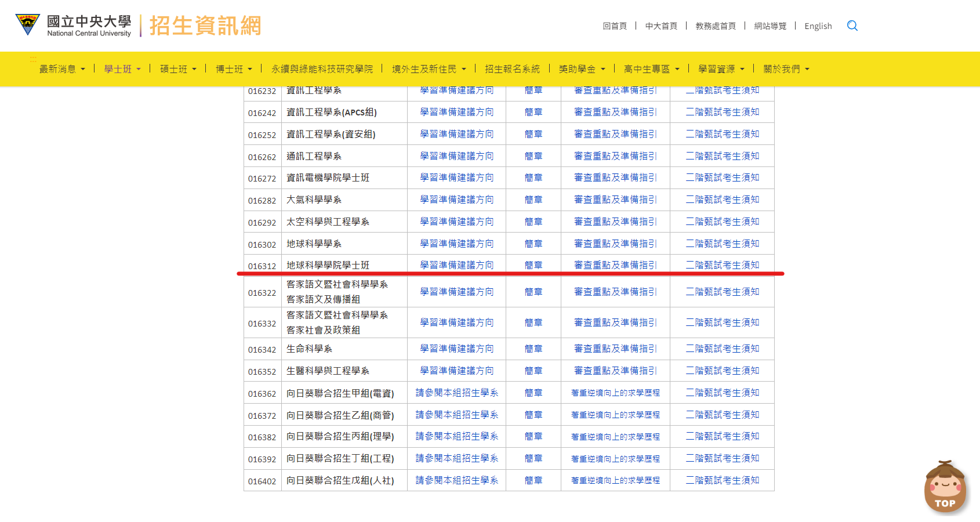This screenshot has height=522, width=980.
Task: Open 審查重點及準備指引 for 地球科學學院學士班
Action: pos(615,265)
